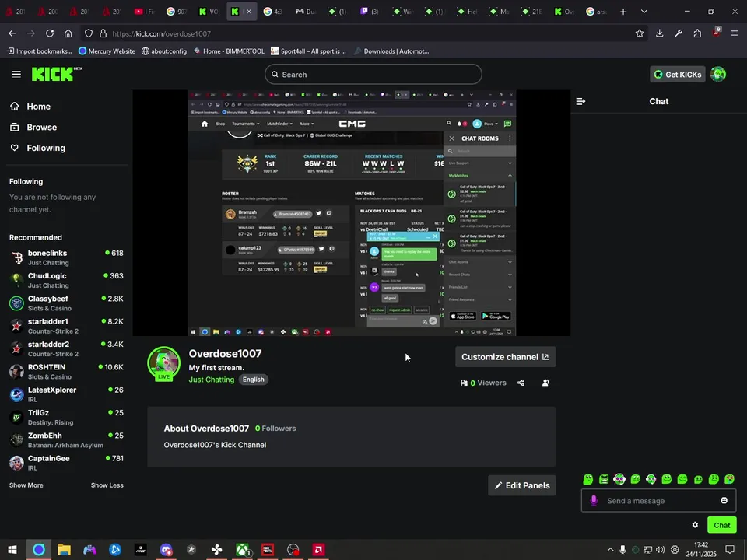Collapse the chat panel icon
747x560 pixels.
point(580,101)
